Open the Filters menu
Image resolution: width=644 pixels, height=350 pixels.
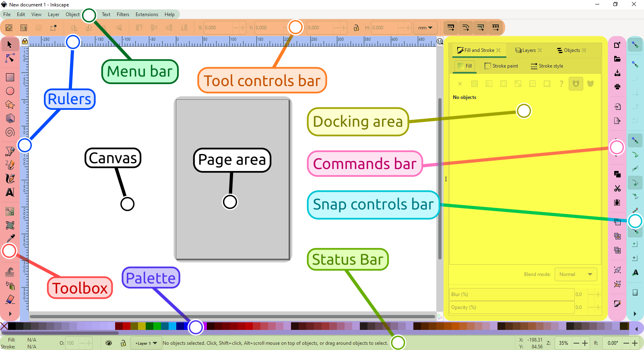(x=123, y=14)
